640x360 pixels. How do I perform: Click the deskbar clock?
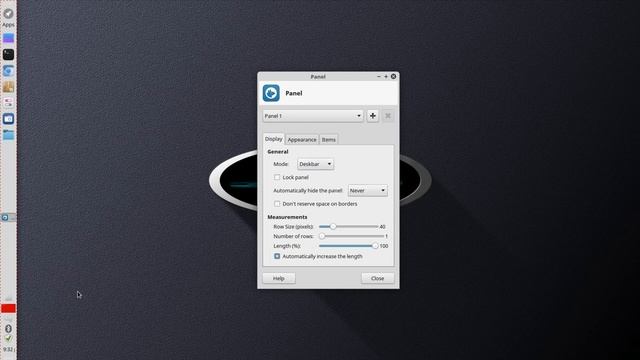click(x=8, y=349)
